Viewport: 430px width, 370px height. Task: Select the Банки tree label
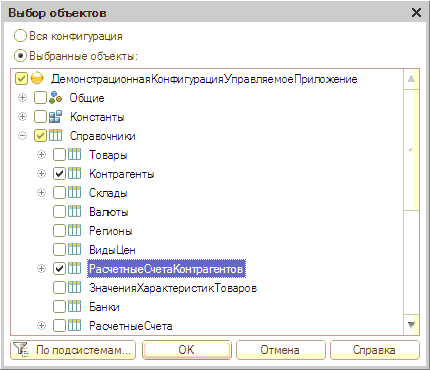(104, 307)
